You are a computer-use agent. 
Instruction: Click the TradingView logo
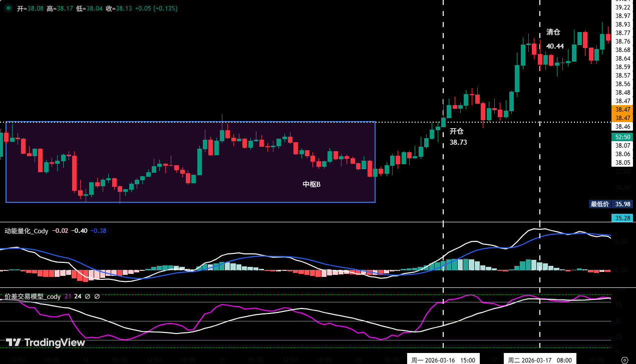pos(46,342)
